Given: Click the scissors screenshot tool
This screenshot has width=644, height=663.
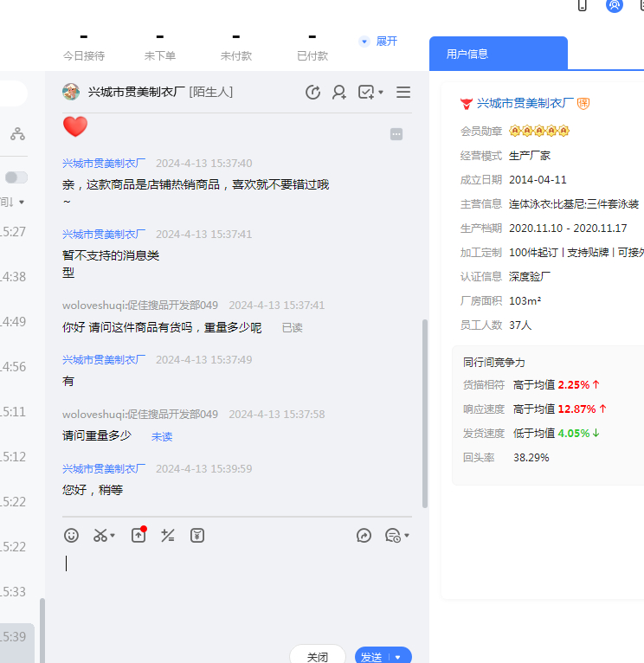Looking at the screenshot, I should [x=101, y=536].
